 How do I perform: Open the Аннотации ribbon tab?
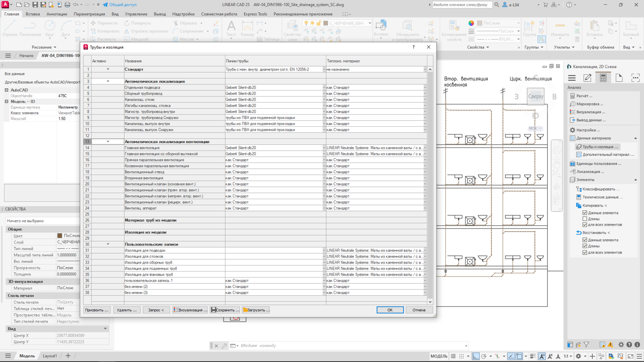[x=57, y=14]
